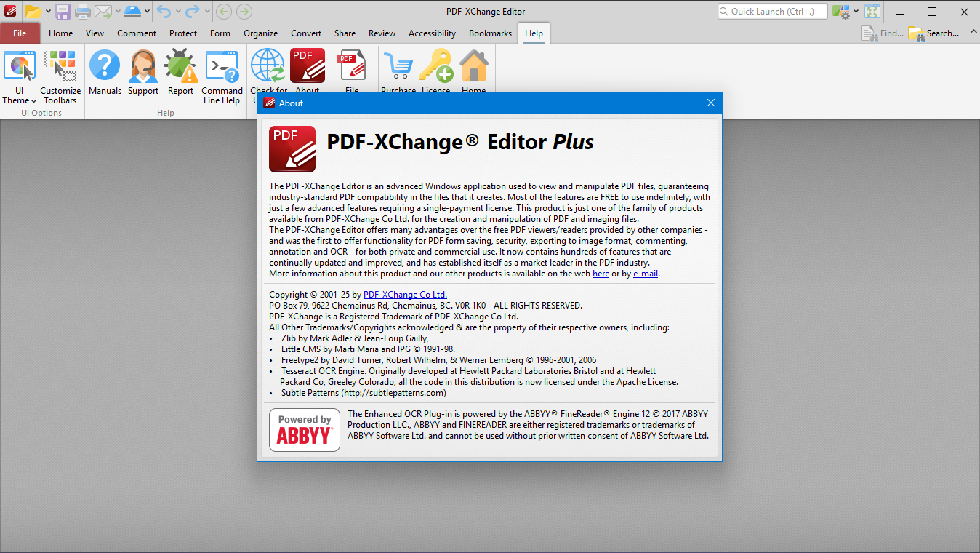Open the Manuals help icon

[105, 73]
